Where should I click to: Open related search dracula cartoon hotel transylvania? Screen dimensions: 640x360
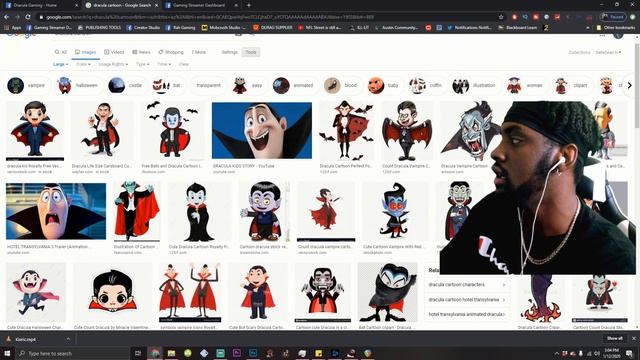coord(467,300)
